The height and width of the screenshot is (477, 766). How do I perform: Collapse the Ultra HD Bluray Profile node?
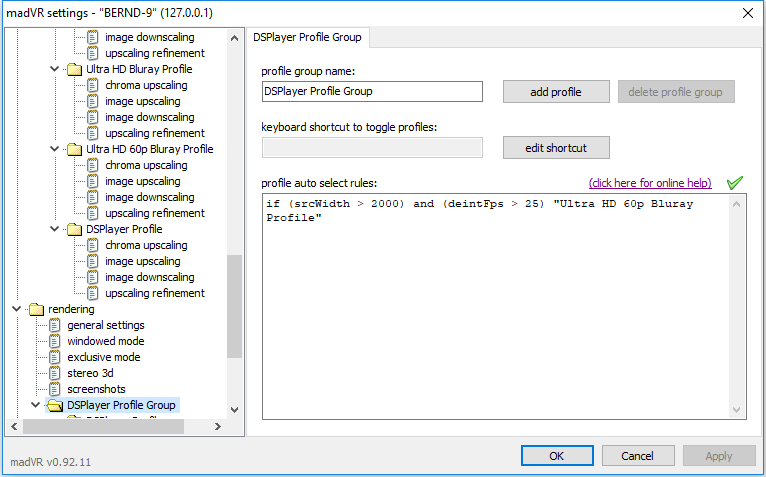pos(55,69)
